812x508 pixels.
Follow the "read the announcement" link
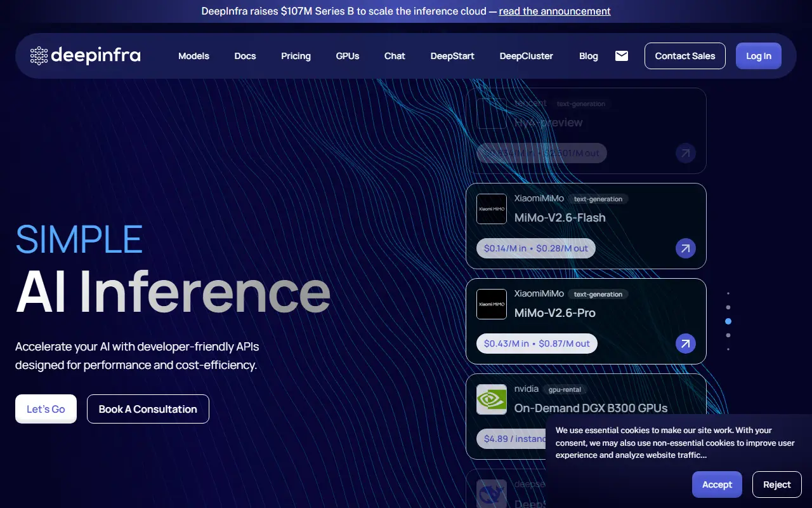555,11
